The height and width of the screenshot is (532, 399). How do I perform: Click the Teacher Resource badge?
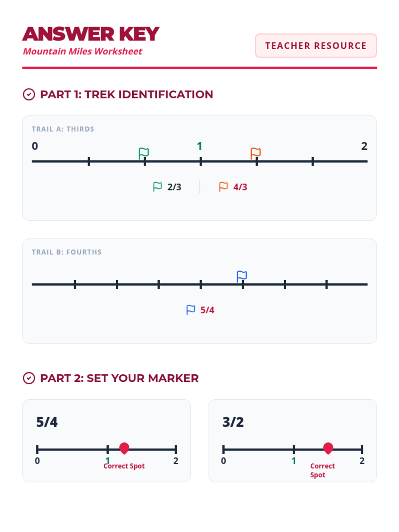pos(316,46)
